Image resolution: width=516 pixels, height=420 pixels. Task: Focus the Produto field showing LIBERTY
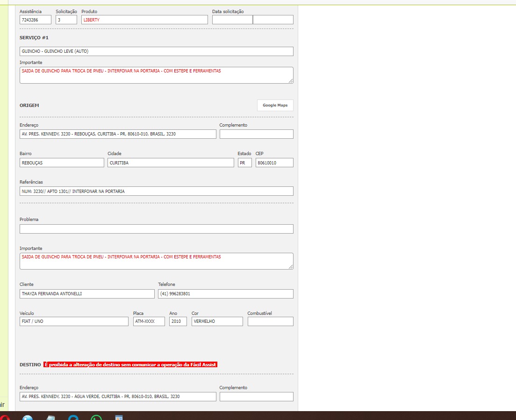(144, 20)
